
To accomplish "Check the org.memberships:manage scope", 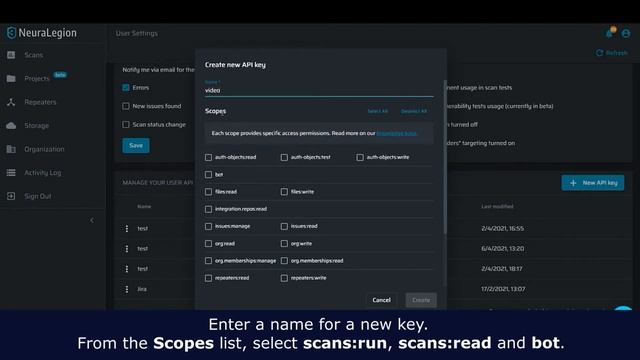I will 208,261.
